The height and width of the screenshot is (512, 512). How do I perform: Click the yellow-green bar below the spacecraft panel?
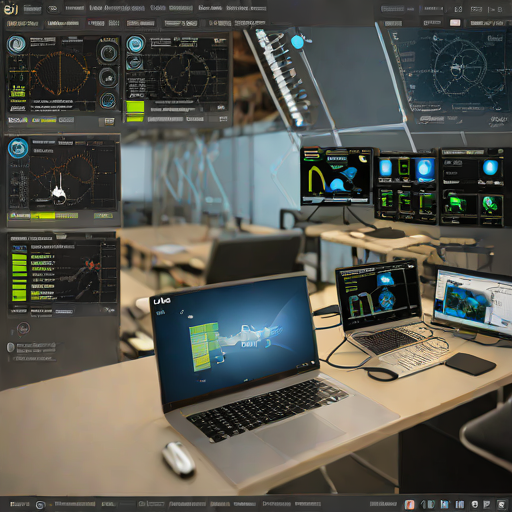43,216
